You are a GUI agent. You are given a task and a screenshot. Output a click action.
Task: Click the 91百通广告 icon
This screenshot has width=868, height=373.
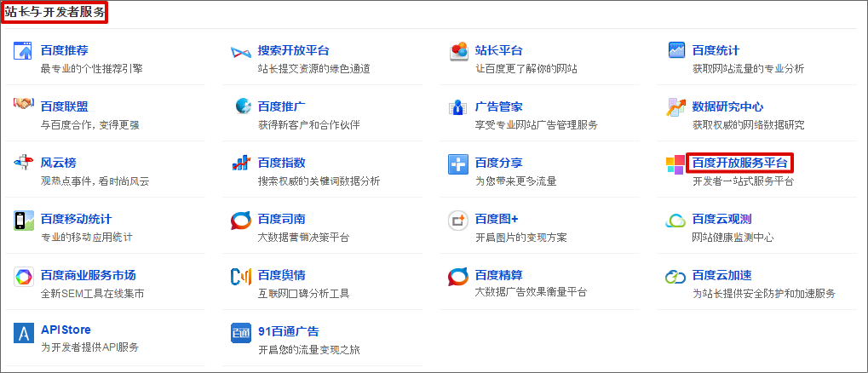pyautogui.click(x=241, y=334)
